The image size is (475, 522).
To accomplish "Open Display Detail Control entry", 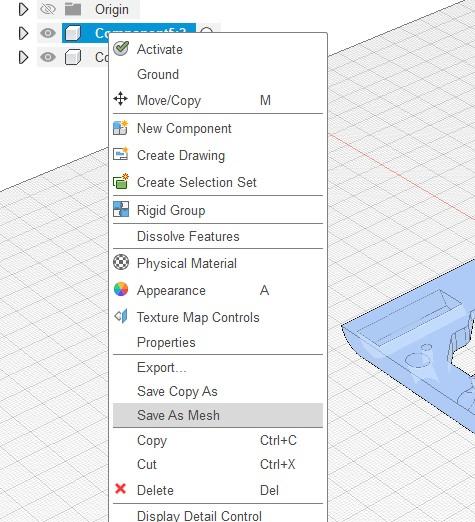I will [x=218, y=515].
